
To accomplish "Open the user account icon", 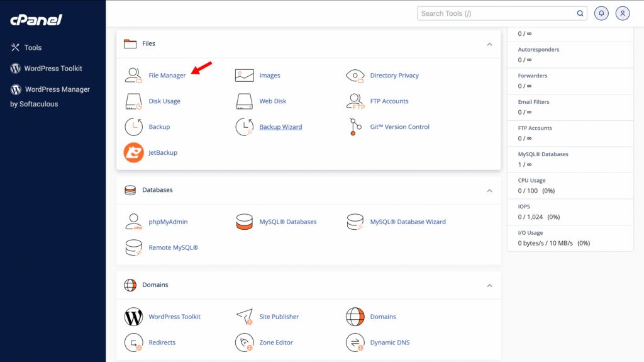I will [623, 14].
